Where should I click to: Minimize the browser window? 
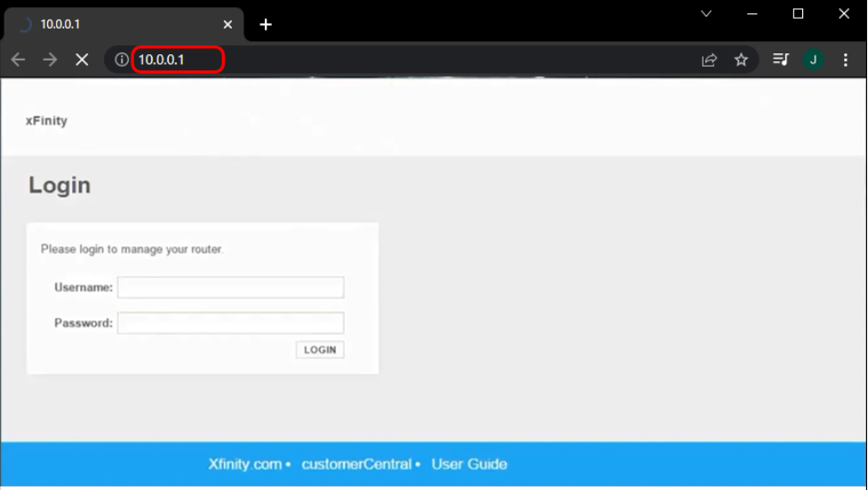tap(752, 14)
